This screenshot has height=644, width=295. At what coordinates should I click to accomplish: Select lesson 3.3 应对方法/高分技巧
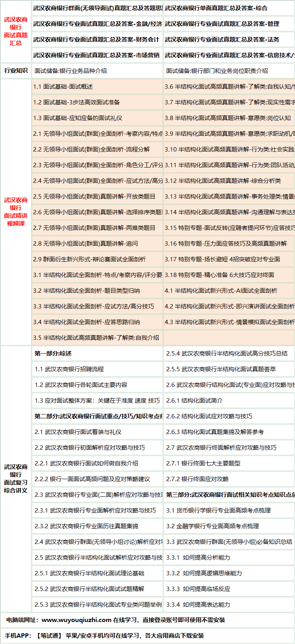(93, 306)
